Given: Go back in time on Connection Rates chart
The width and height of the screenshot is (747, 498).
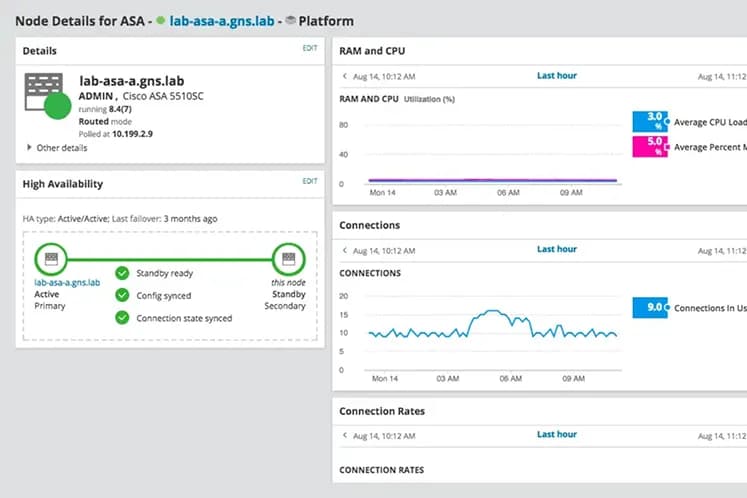Looking at the screenshot, I should point(344,435).
